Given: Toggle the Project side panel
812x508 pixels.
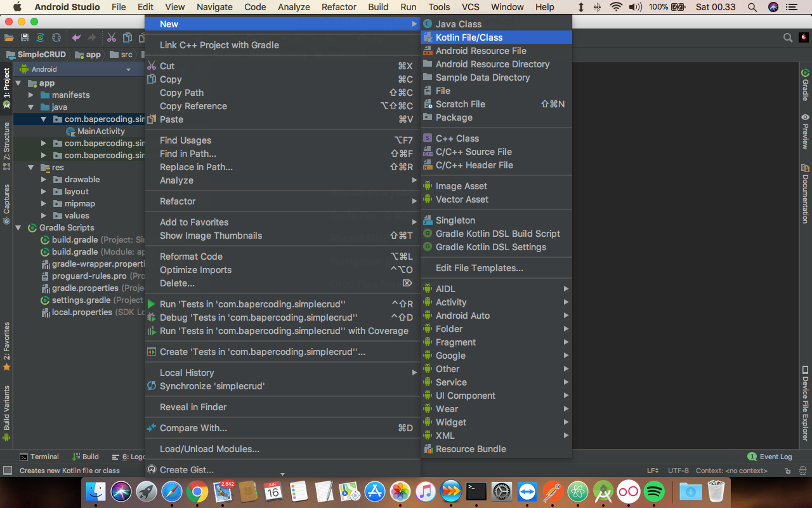Looking at the screenshot, I should [x=6, y=88].
